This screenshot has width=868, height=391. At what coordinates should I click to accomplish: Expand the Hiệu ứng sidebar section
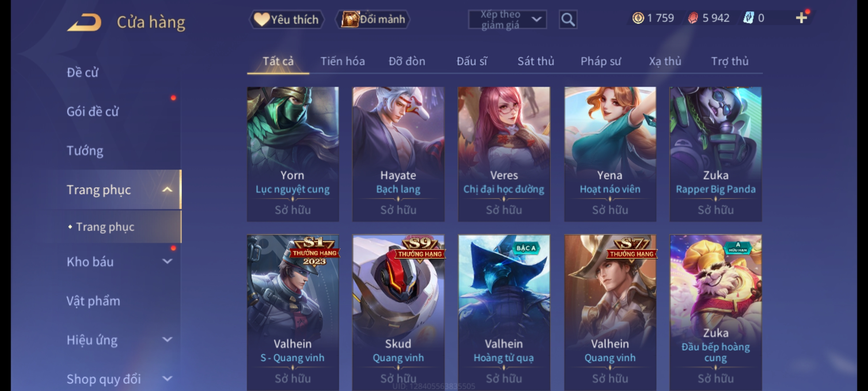167,340
